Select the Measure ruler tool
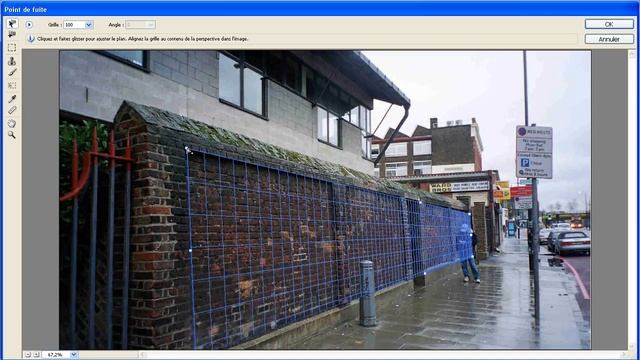This screenshot has width=640, height=360. [12, 110]
